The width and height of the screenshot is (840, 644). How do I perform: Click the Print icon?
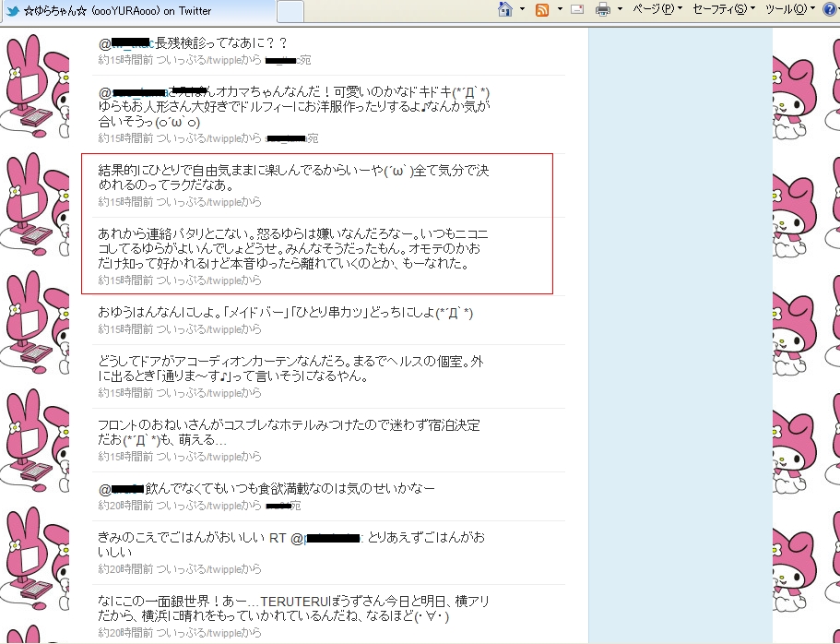(603, 9)
